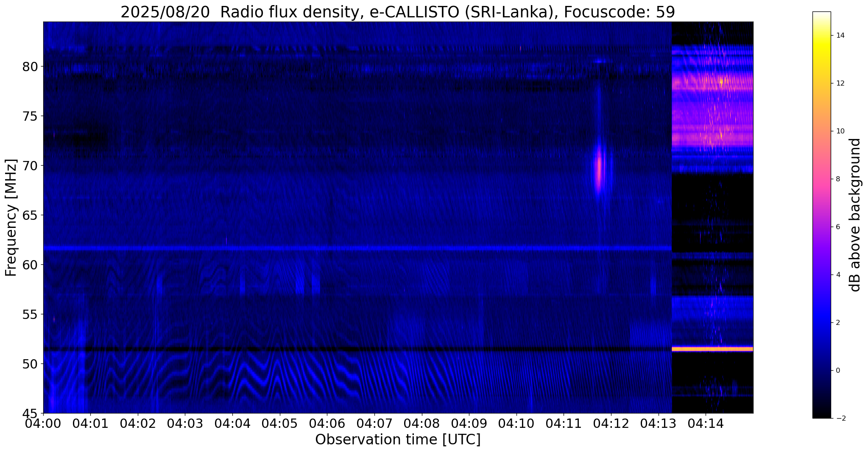Click the 04:02 time tick label
The width and height of the screenshot is (868, 452).
[x=138, y=423]
